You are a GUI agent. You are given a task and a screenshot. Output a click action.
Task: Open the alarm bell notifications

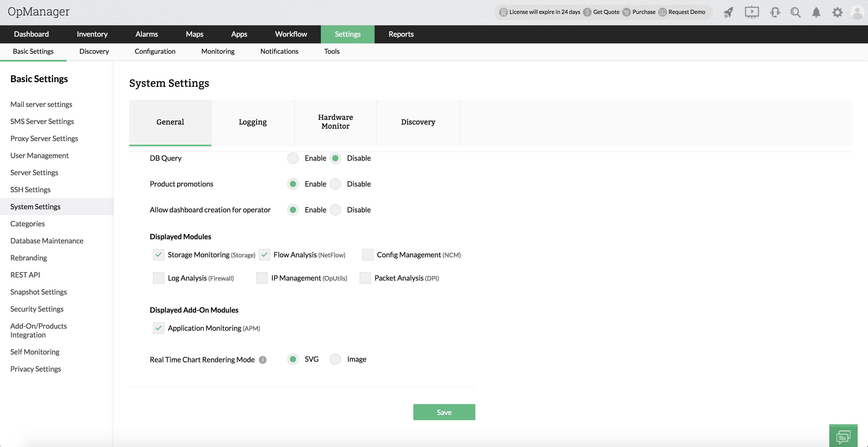tap(816, 12)
